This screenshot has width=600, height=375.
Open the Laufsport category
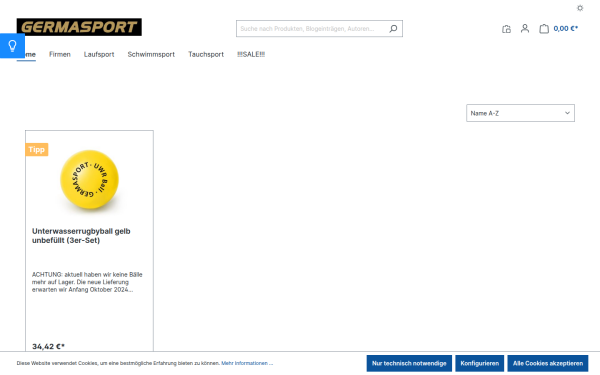pyautogui.click(x=99, y=54)
